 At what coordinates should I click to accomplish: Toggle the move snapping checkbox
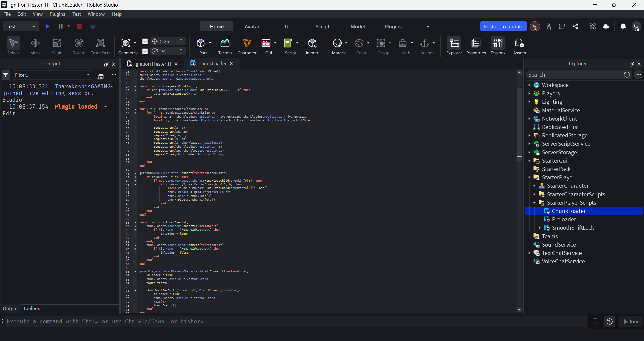click(x=145, y=41)
